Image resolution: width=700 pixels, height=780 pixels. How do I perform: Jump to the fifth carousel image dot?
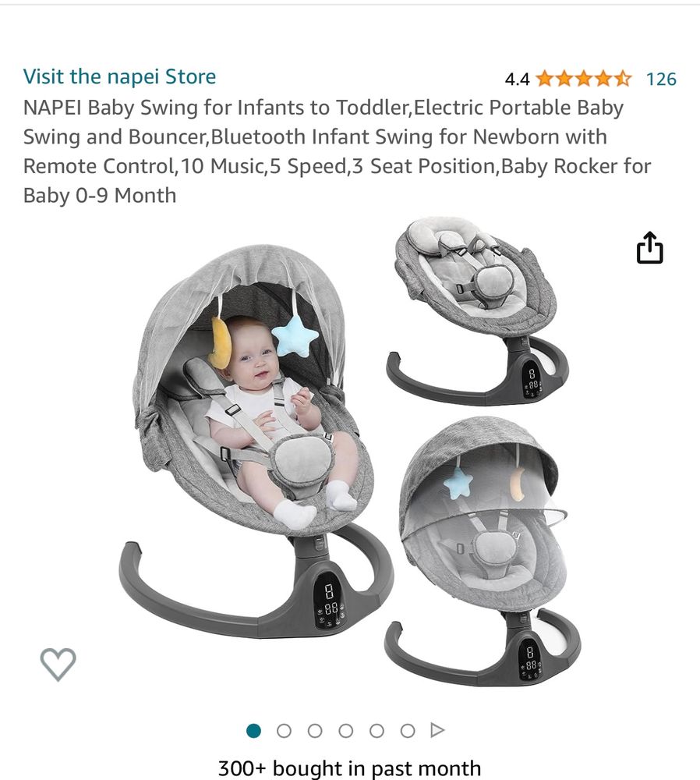pos(377,731)
